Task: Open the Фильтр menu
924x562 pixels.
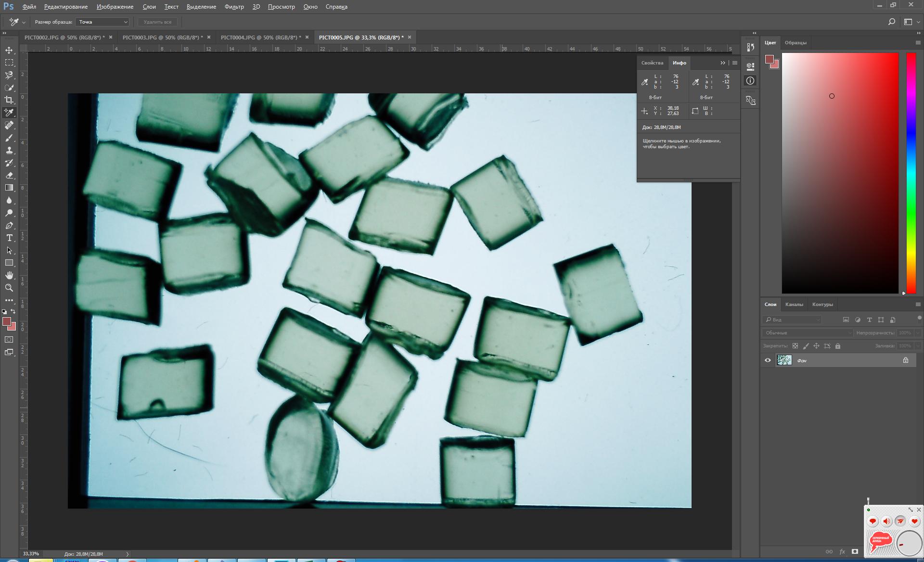Action: click(x=234, y=7)
